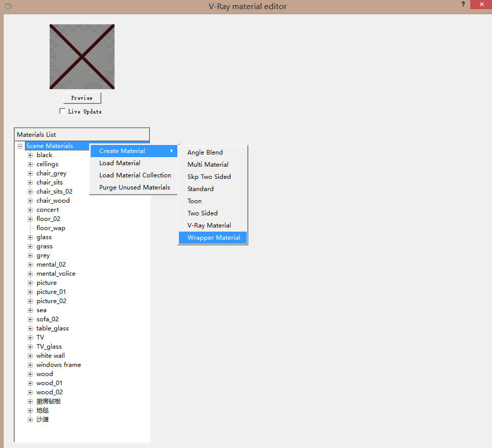492x448 pixels.
Task: Expand the grey material node
Action: pyautogui.click(x=30, y=256)
